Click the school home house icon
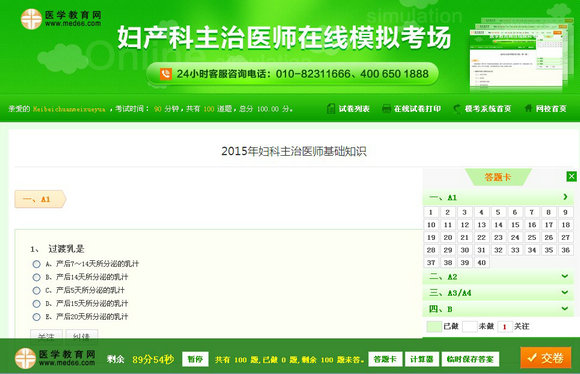580x374 pixels. 528,108
